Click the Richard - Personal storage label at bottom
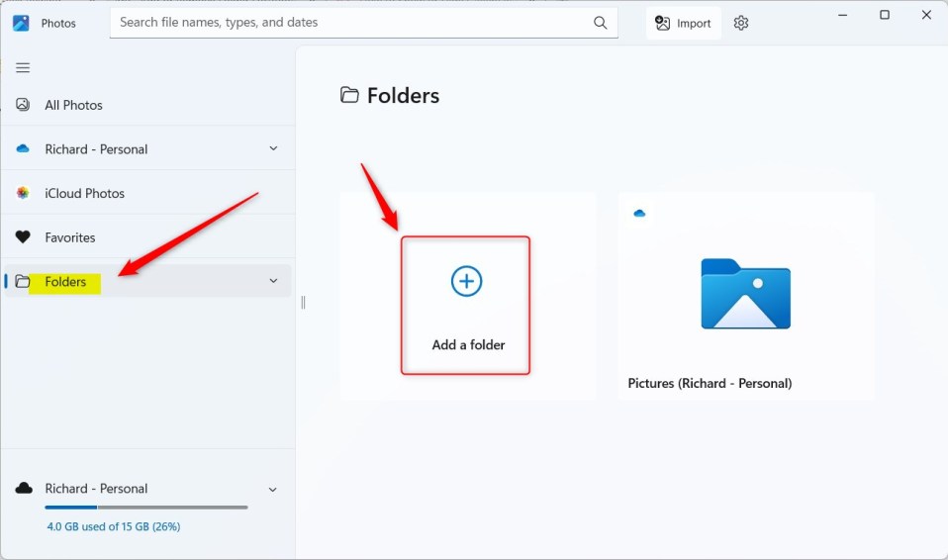The height and width of the screenshot is (560, 948). (96, 489)
